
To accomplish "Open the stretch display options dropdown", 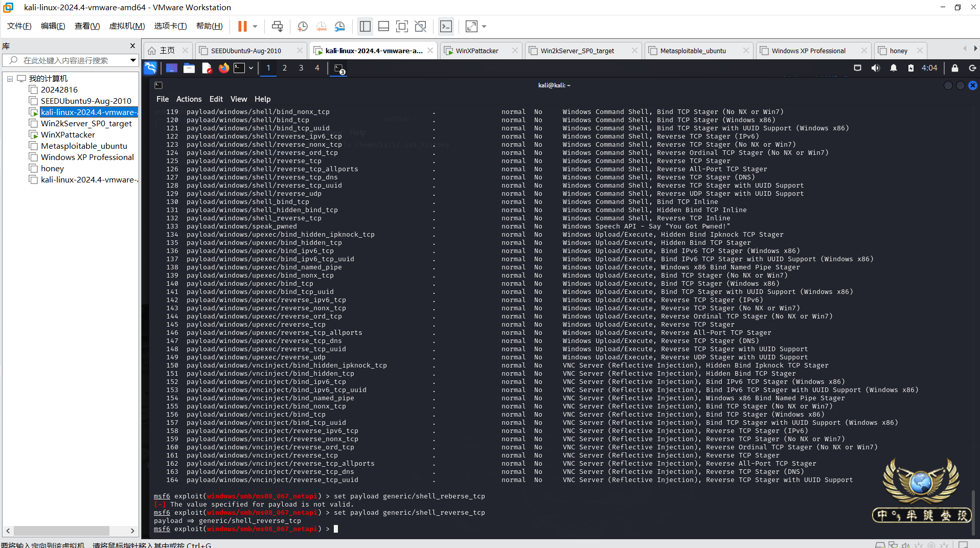I will click(x=484, y=26).
